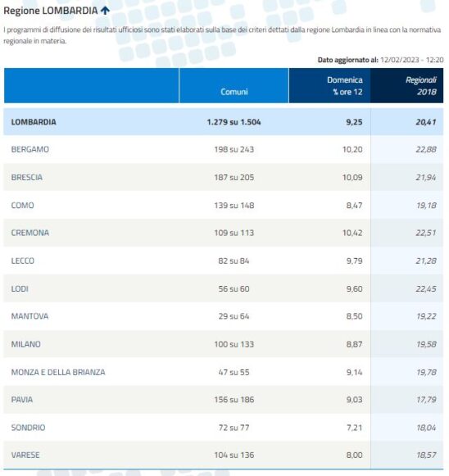Click the Regione LOMBARDIA heading
The height and width of the screenshot is (476, 449).
pos(51,11)
